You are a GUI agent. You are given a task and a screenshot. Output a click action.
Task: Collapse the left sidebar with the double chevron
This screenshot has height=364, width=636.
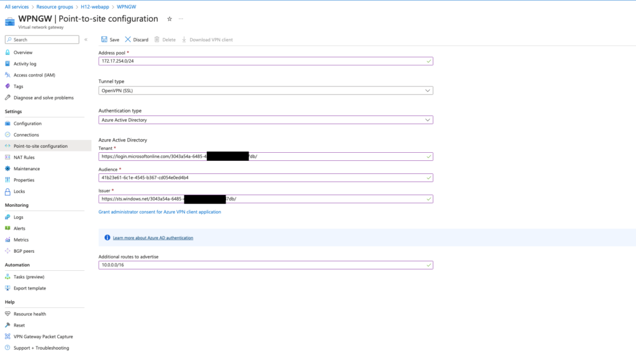(x=86, y=40)
